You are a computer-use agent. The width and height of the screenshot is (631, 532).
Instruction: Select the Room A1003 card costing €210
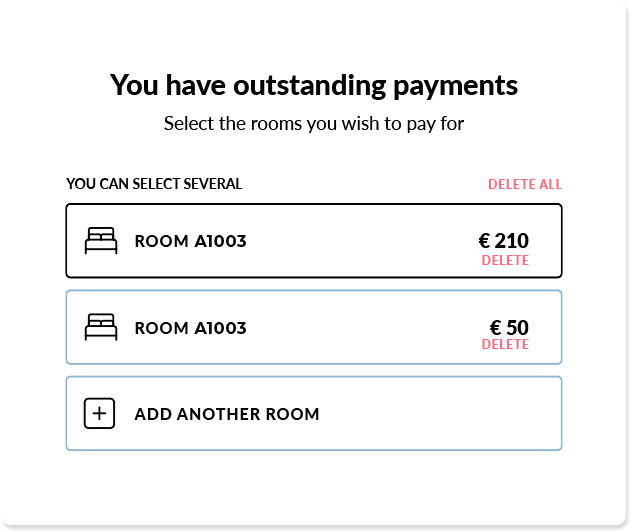click(314, 241)
